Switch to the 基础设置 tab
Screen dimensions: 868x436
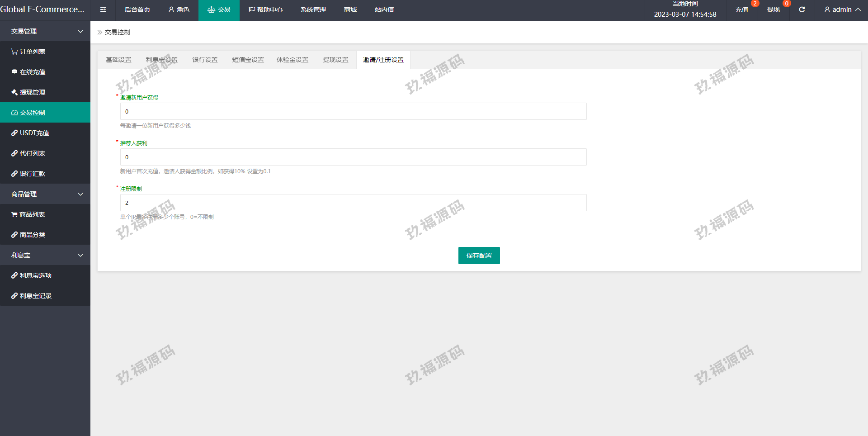pyautogui.click(x=118, y=60)
